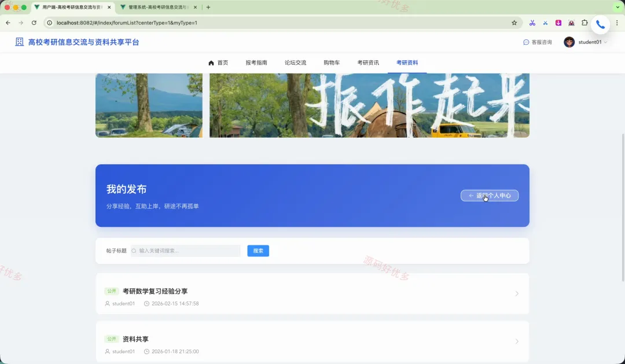Click the red-faced extension icon in the toolbar
Screen dimensions: 625x364
571,23
